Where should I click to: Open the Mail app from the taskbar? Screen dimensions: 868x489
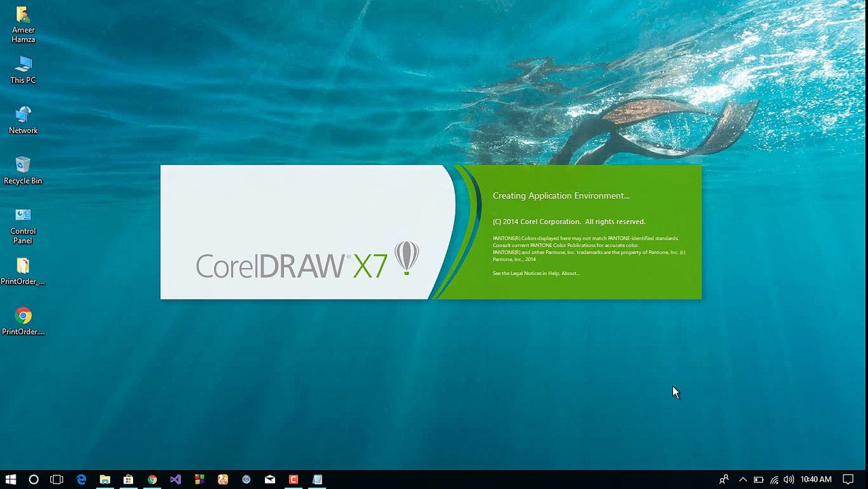pyautogui.click(x=270, y=479)
